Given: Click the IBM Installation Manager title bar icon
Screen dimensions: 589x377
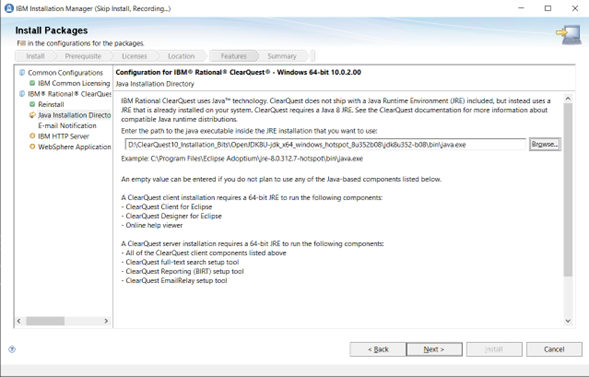Looking at the screenshot, I should pyautogui.click(x=9, y=8).
